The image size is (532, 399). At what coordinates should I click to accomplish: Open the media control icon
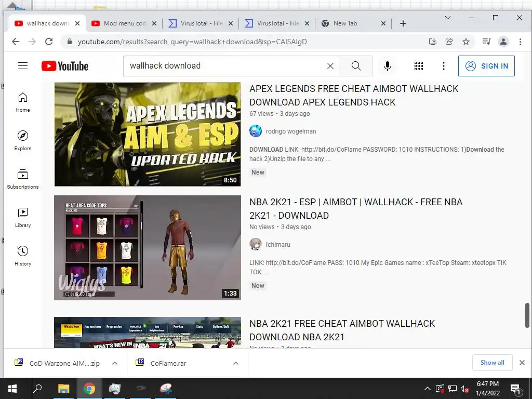pos(486,42)
